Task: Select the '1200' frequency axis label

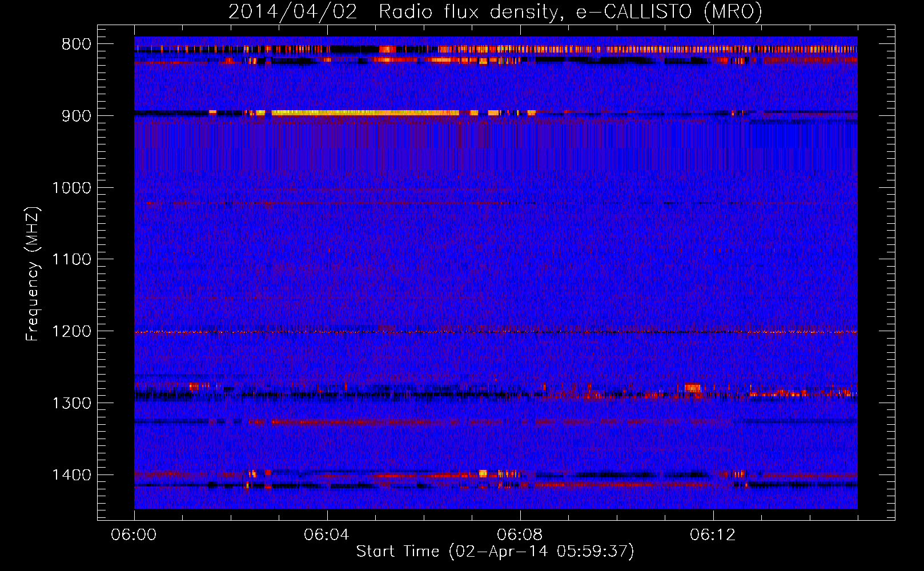Action: click(72, 332)
